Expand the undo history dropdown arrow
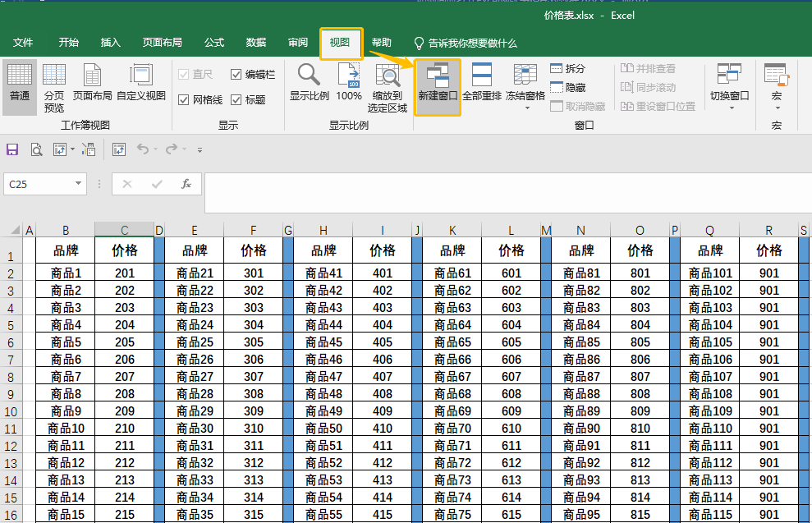This screenshot has height=523, width=812. pos(155,149)
